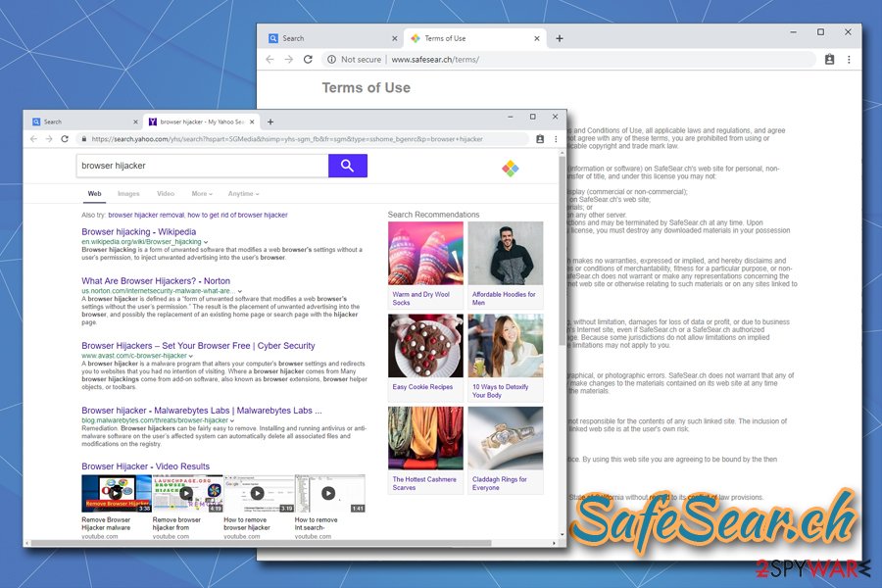Play the 'How to remove browser hijacker' video

(x=258, y=493)
